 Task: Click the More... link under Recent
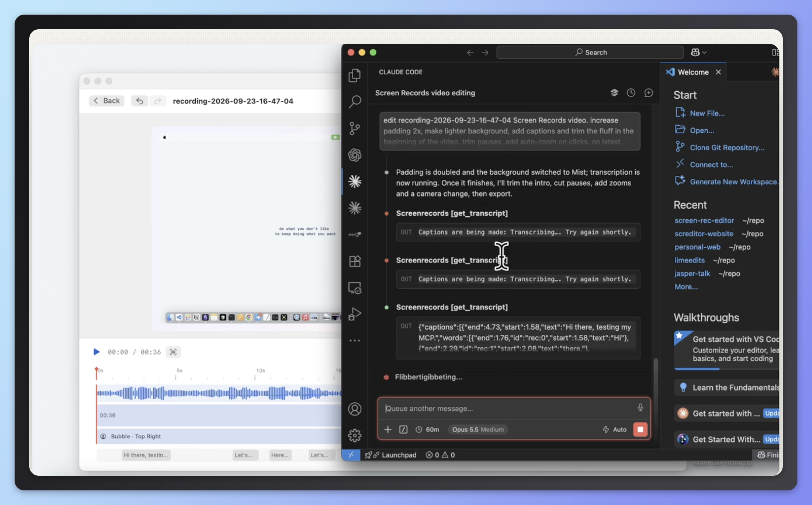[x=686, y=287]
